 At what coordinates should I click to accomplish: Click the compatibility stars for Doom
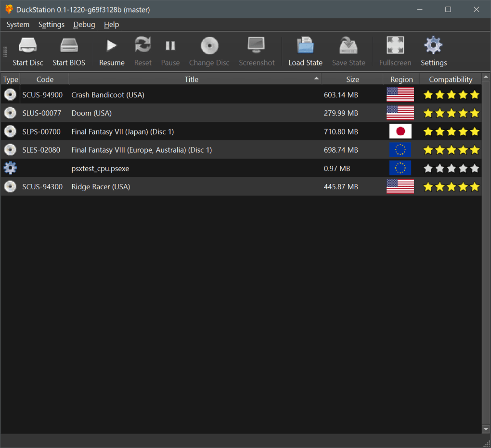451,113
